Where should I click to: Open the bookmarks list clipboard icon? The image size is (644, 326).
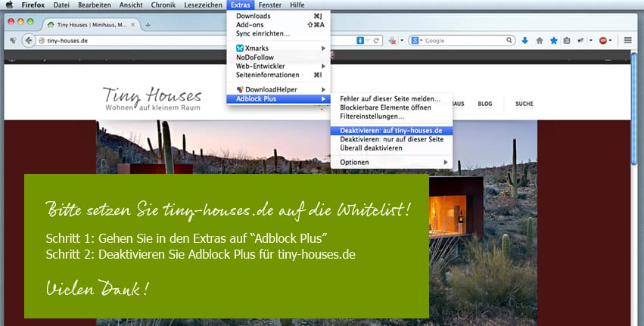(x=567, y=41)
